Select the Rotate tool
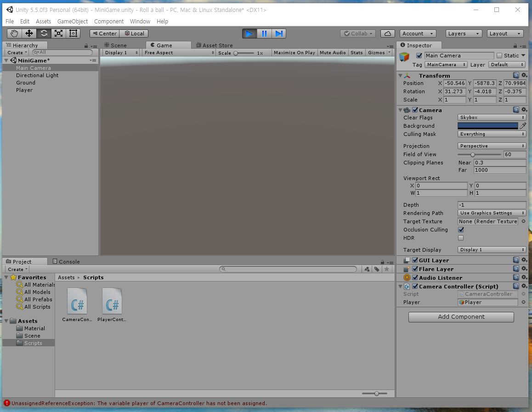Image resolution: width=532 pixels, height=412 pixels. [44, 33]
